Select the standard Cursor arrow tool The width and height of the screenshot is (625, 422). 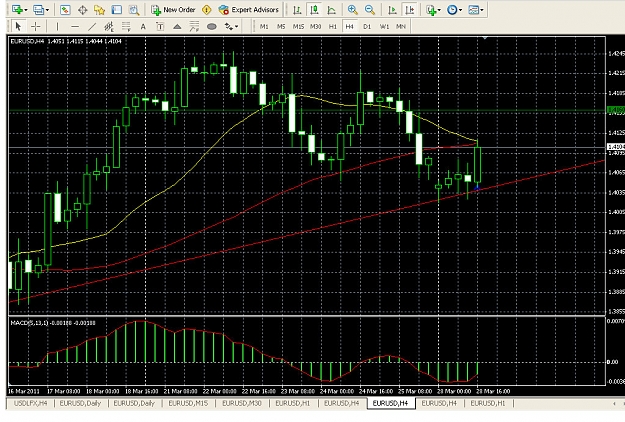18,27
